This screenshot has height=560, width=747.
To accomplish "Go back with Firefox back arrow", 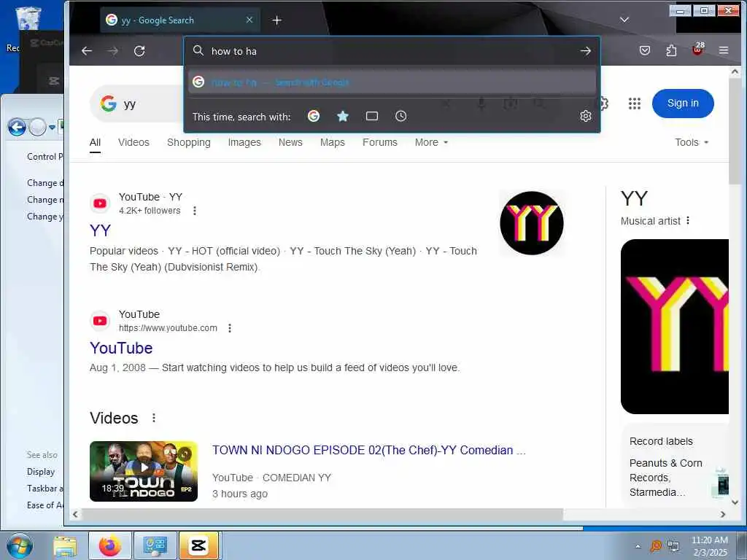I will tap(86, 51).
